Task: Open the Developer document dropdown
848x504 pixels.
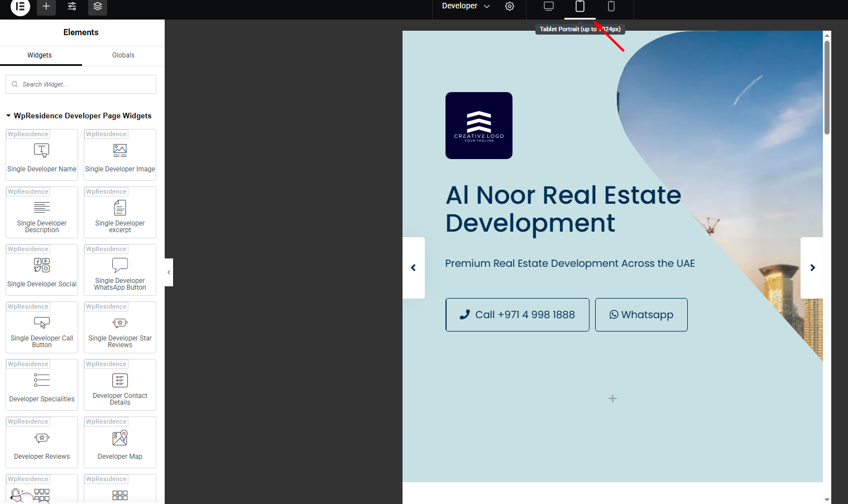Action: (466, 6)
